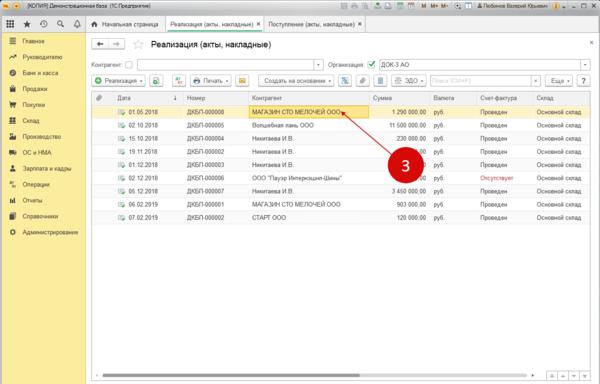Screen dimensions: 600x384
Task: Click the Операции sidebar icon
Action: [13, 184]
